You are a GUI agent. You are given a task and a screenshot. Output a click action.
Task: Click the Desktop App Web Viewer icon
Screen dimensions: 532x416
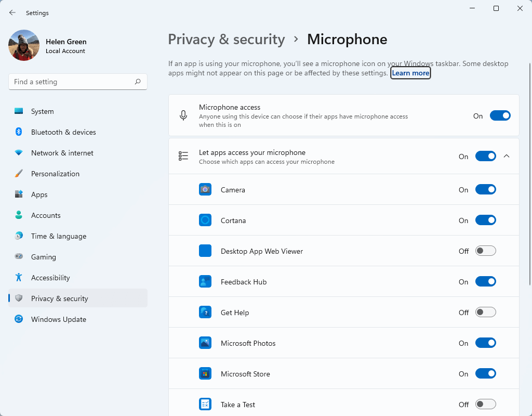tap(205, 251)
